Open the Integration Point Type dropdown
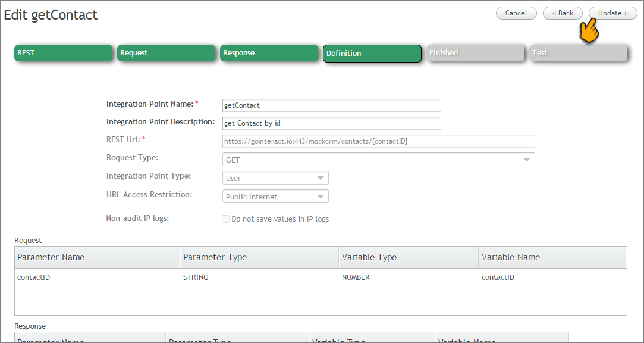The height and width of the screenshot is (343, 644). pyautogui.click(x=275, y=178)
